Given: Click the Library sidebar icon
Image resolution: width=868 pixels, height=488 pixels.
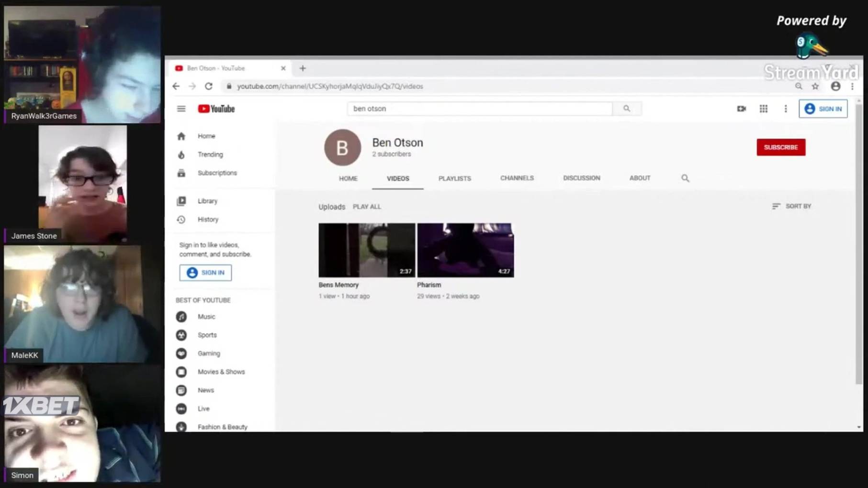Looking at the screenshot, I should [x=181, y=201].
